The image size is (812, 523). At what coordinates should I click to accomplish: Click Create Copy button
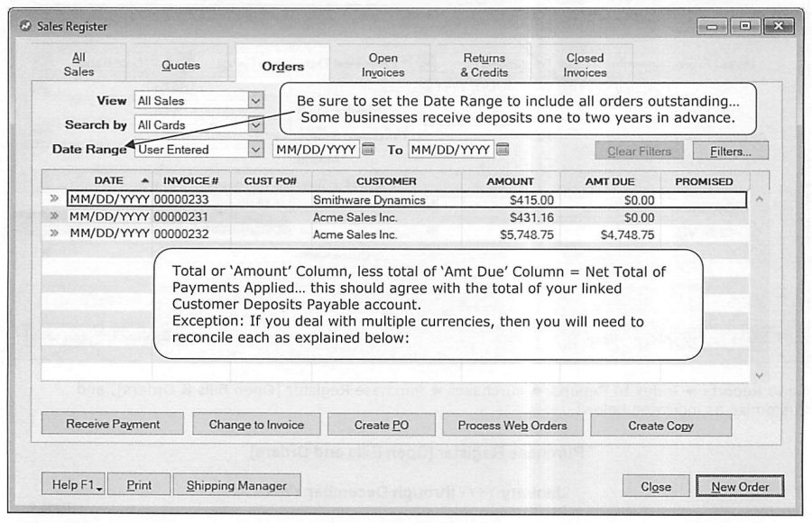(x=660, y=426)
